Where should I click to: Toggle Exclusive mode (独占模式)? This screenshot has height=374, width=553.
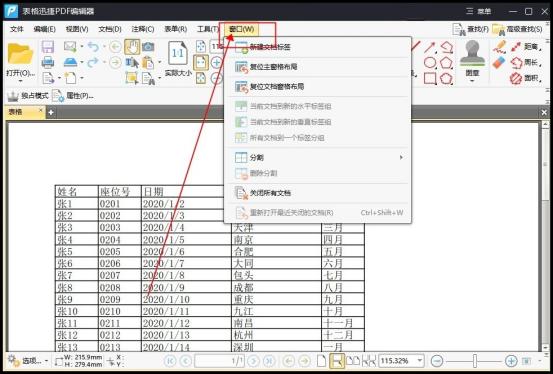[x=28, y=96]
